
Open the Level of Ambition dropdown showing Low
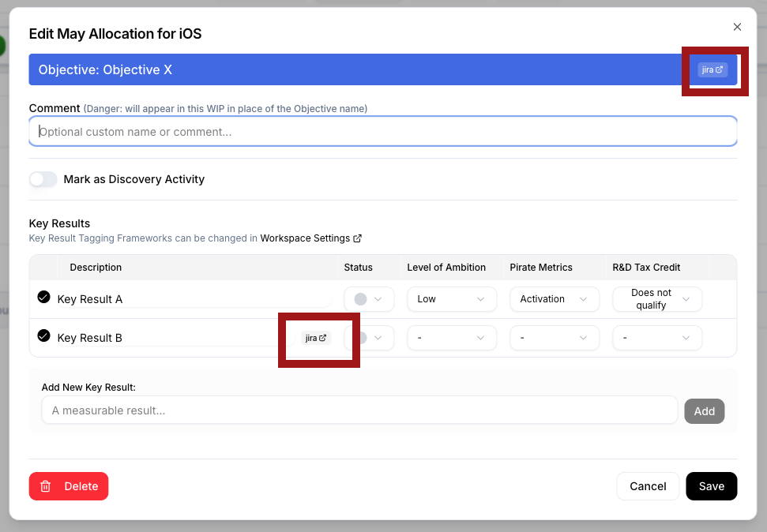pyautogui.click(x=452, y=298)
